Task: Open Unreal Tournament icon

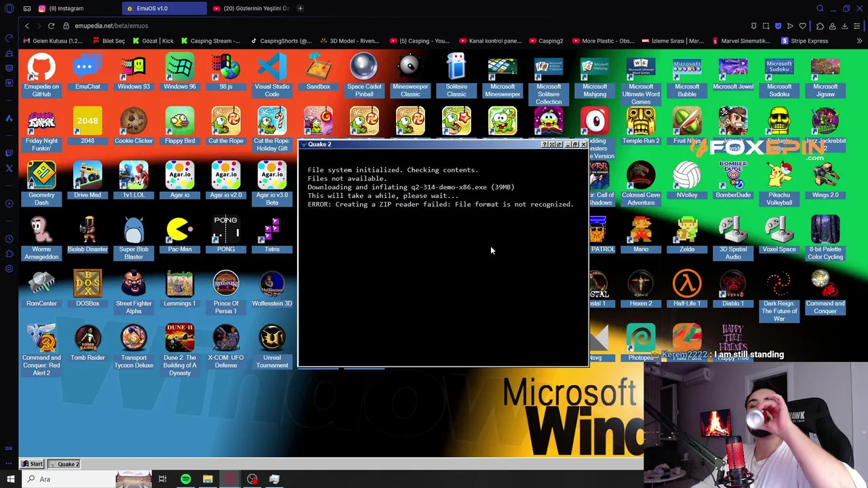Action: tap(272, 346)
